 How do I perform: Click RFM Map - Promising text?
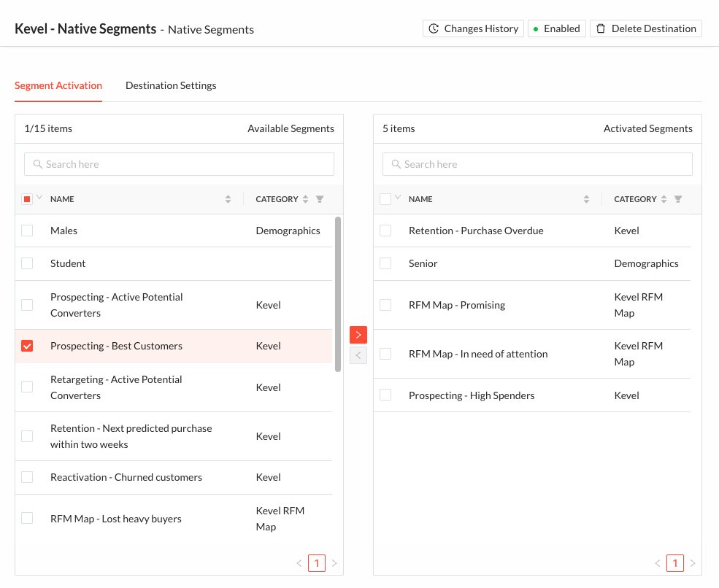(x=457, y=305)
